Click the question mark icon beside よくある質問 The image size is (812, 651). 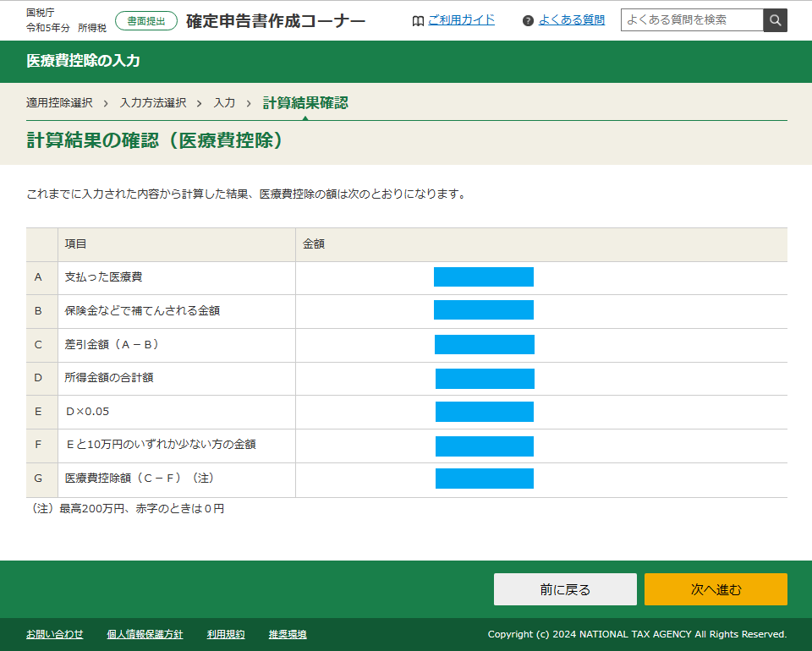(528, 20)
